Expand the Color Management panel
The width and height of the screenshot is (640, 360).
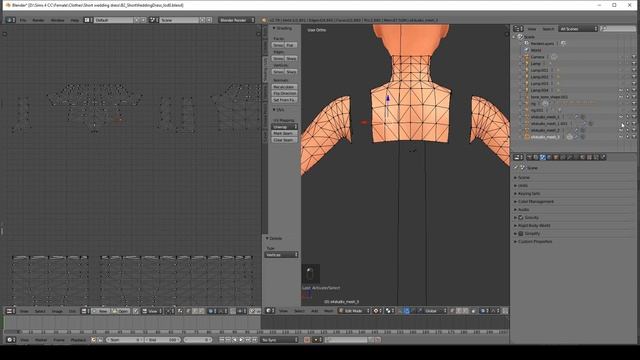(536, 202)
